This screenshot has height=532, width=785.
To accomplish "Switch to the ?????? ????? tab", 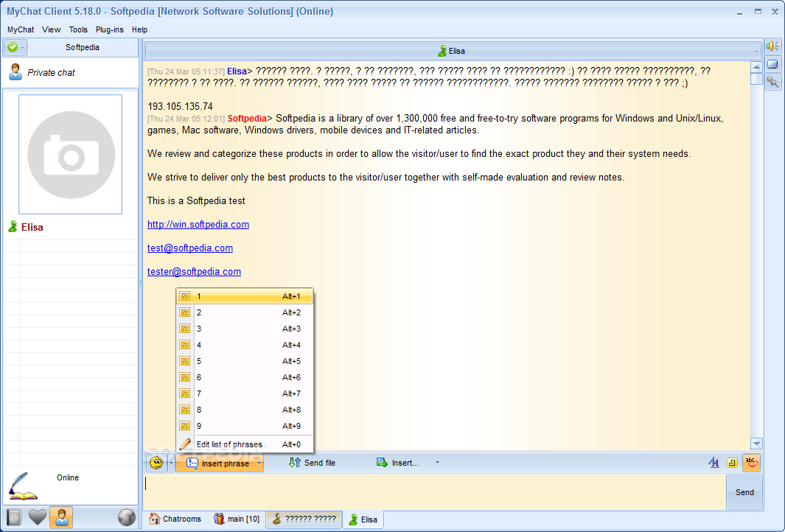I will pyautogui.click(x=304, y=519).
